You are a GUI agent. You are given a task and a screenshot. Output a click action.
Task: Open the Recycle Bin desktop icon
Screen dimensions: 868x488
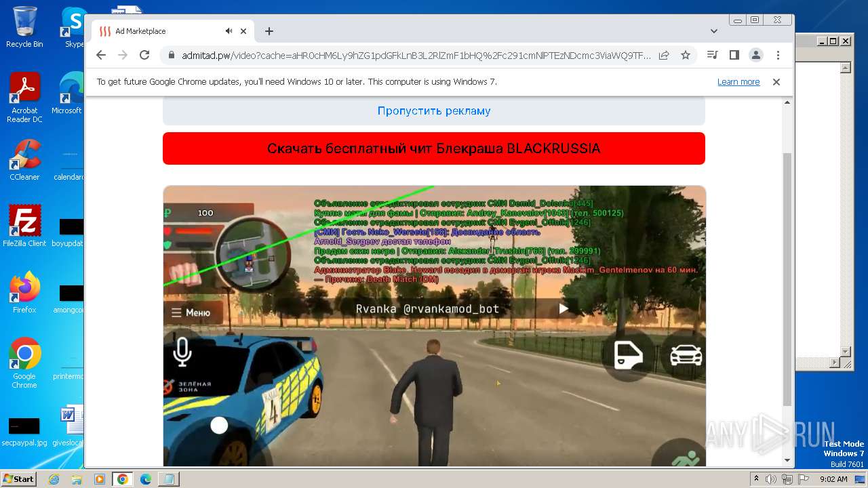tap(24, 27)
